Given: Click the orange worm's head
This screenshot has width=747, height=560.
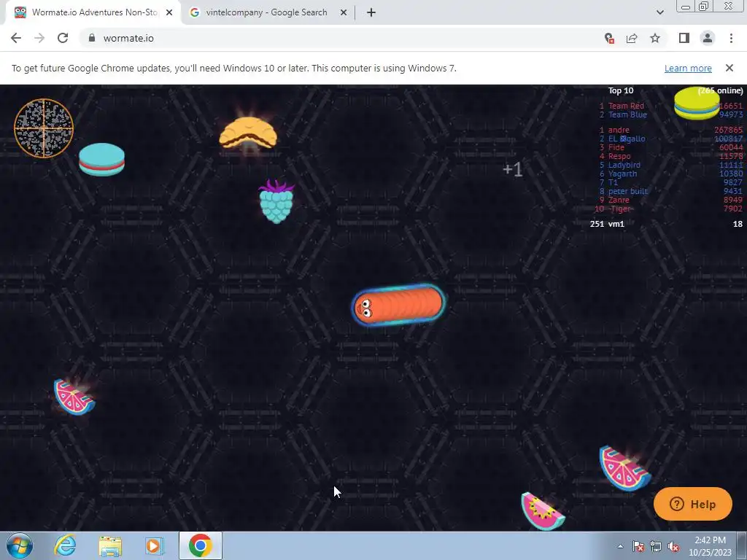Looking at the screenshot, I should [365, 308].
